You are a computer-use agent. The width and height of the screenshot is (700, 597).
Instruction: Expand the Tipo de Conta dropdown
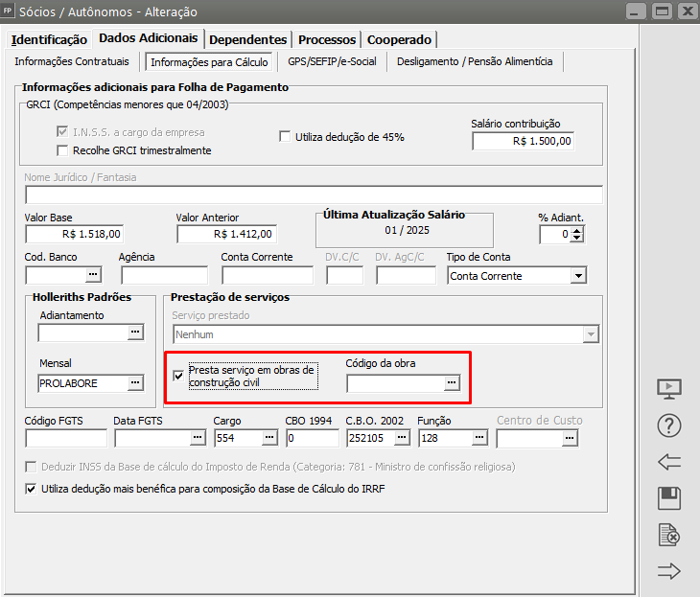pos(578,276)
